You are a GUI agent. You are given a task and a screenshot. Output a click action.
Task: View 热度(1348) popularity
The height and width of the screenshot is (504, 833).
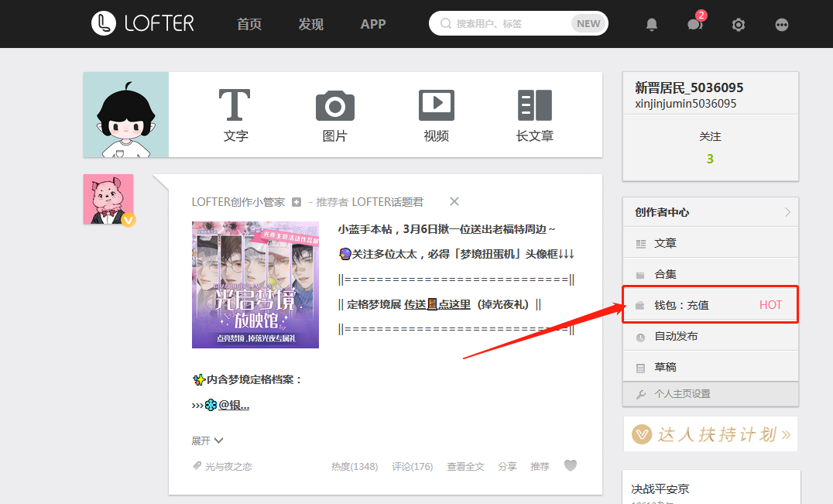355,466
